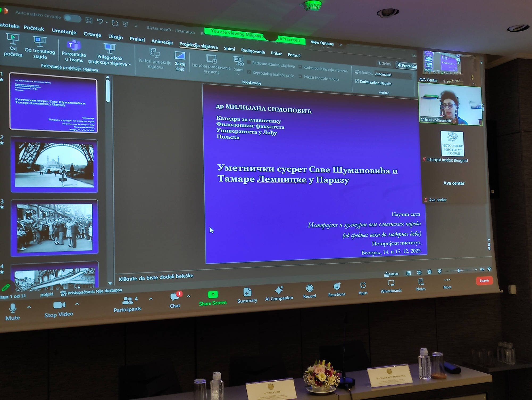The width and height of the screenshot is (532, 400).
Task: Open Zoom Chat panel
Action: (175, 300)
